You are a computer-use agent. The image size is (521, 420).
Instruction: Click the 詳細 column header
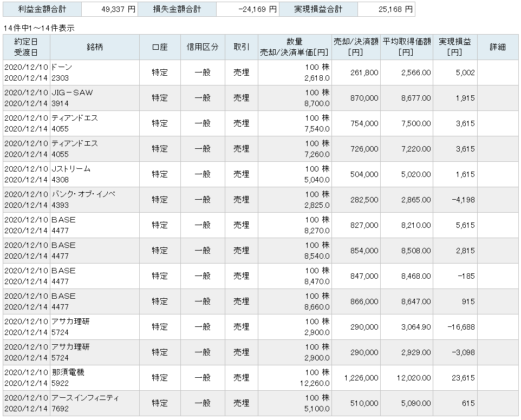[498, 47]
